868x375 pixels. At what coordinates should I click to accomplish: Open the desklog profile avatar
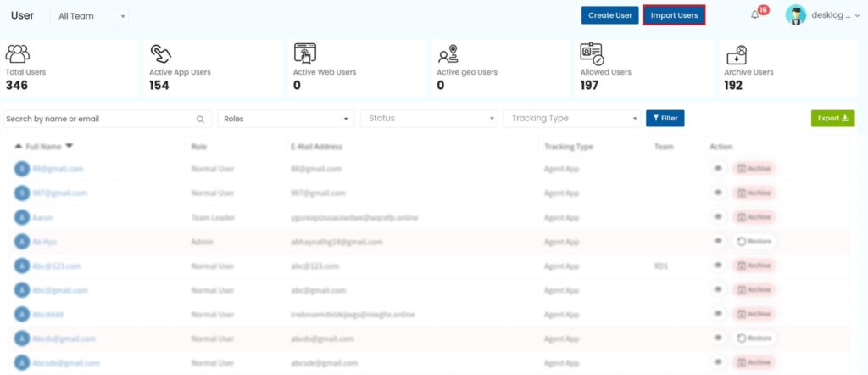click(x=796, y=15)
